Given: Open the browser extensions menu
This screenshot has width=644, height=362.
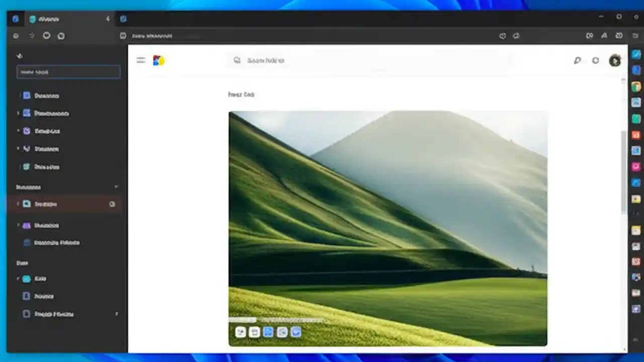Looking at the screenshot, I should 589,36.
